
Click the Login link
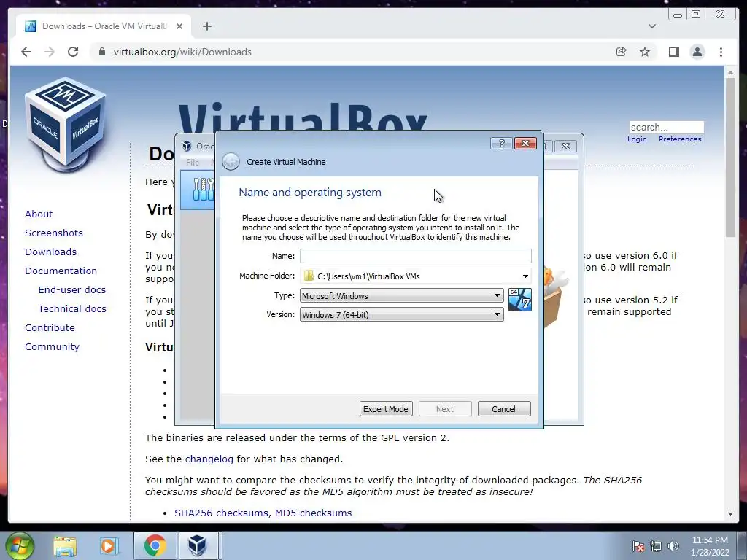click(x=637, y=139)
